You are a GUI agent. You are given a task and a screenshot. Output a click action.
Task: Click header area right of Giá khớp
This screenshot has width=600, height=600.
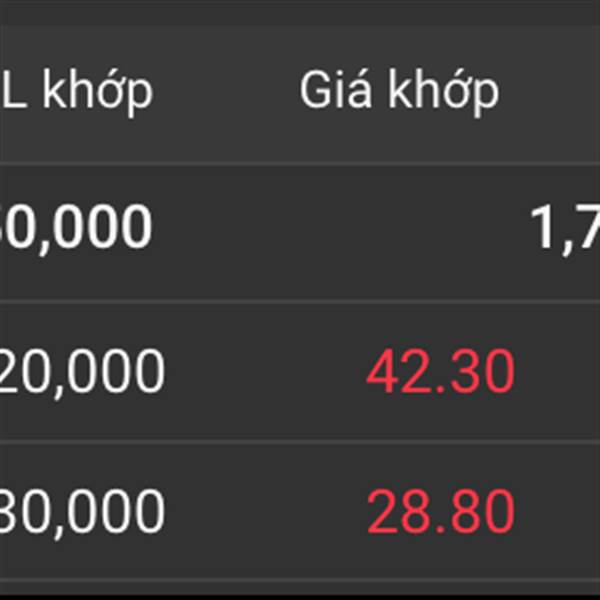pos(551,94)
